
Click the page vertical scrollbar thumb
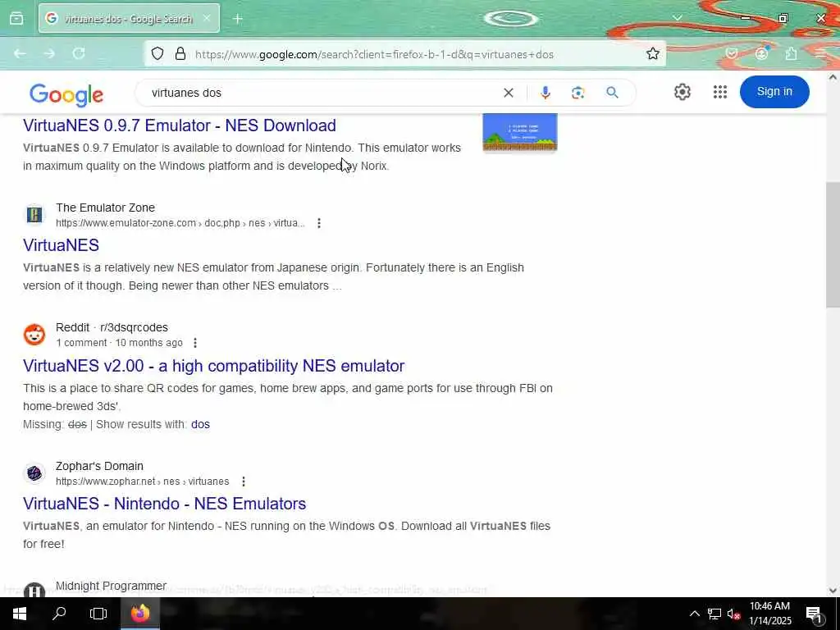(x=833, y=244)
